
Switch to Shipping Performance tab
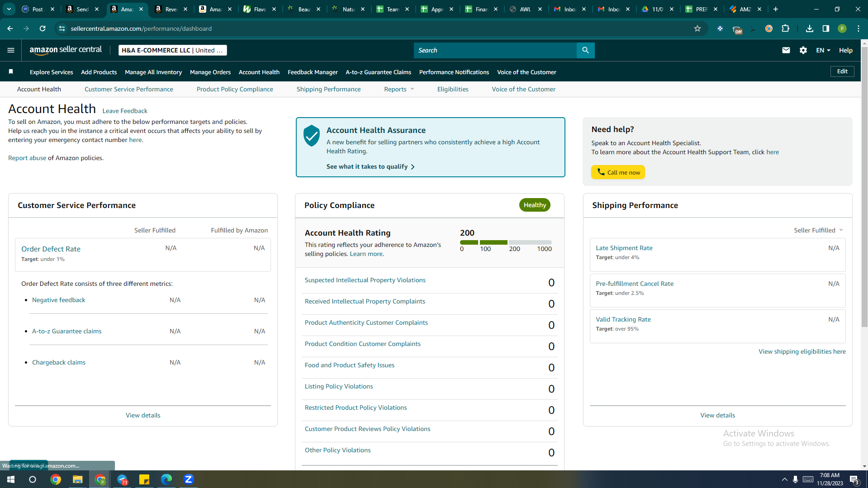click(329, 89)
